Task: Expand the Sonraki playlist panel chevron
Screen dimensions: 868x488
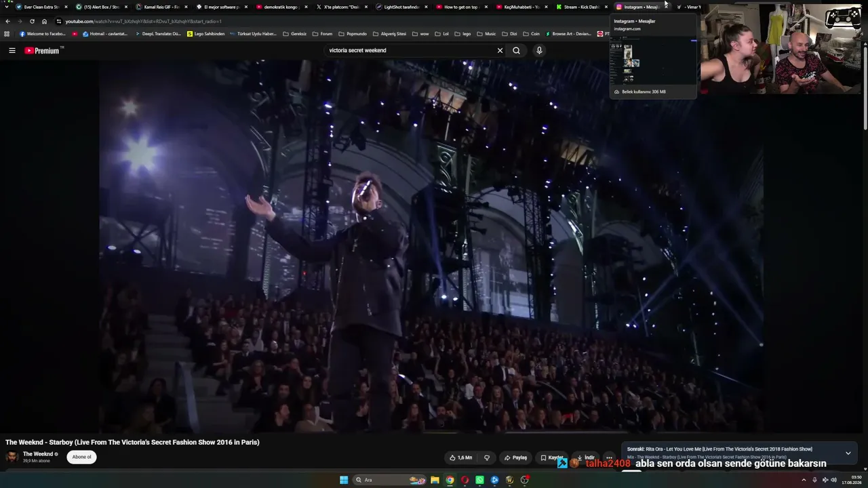Action: [848, 453]
